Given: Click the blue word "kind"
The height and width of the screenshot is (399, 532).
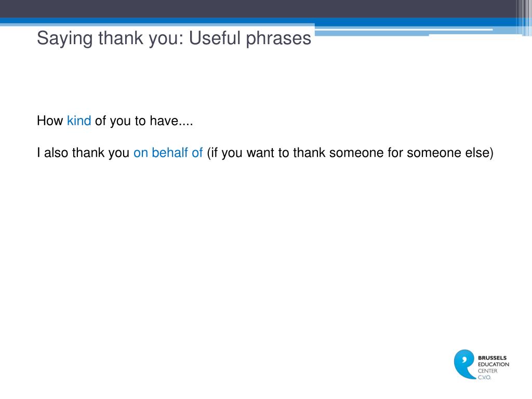Looking at the screenshot, I should coord(79,122).
